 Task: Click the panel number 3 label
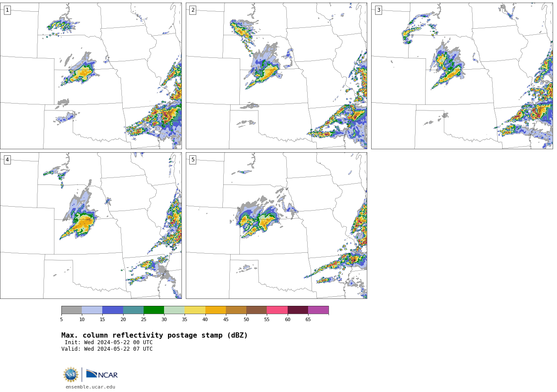379,10
